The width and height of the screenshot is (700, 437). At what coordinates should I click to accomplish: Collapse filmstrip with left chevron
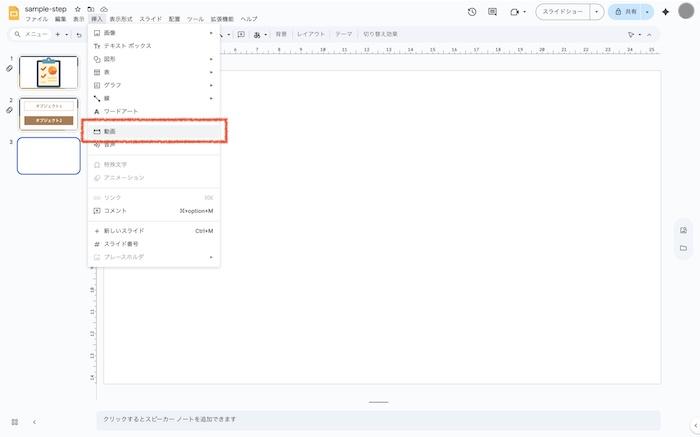point(34,422)
